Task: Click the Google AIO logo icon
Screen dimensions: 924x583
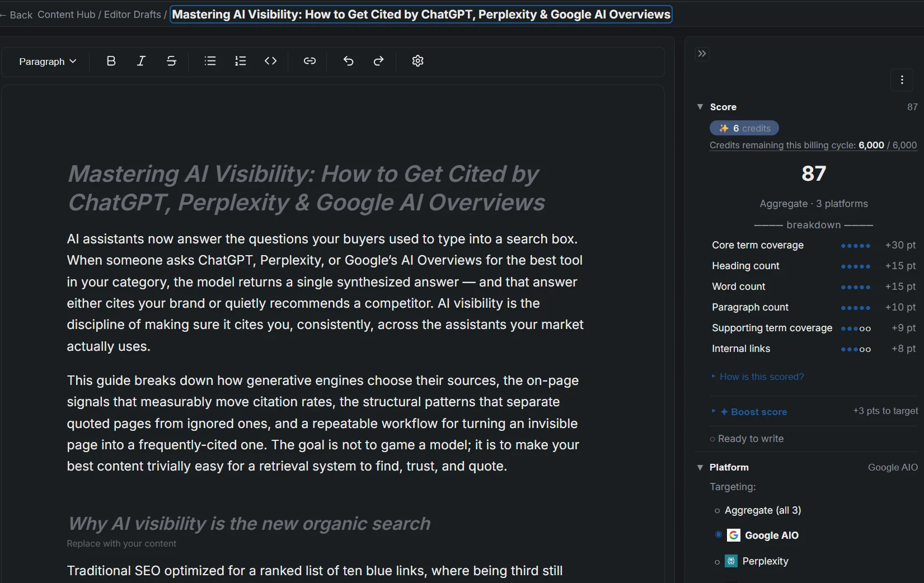Action: [733, 535]
